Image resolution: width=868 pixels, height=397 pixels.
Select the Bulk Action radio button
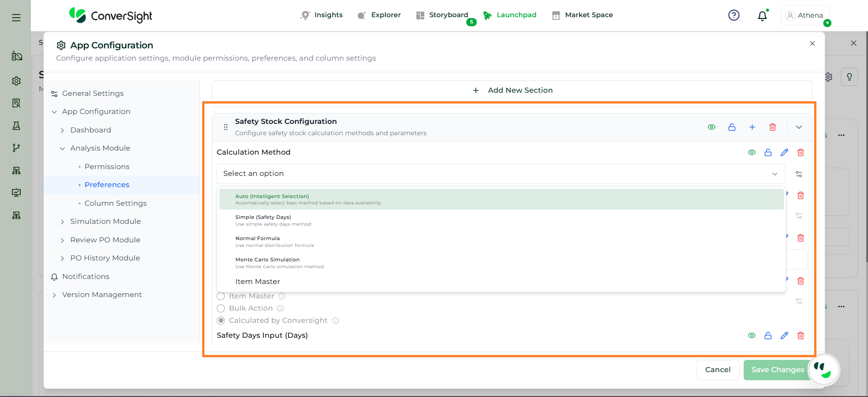point(221,308)
